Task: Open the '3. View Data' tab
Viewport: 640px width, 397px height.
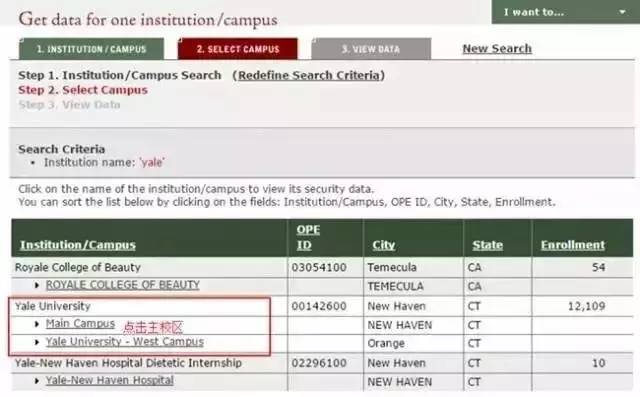Action: (371, 49)
